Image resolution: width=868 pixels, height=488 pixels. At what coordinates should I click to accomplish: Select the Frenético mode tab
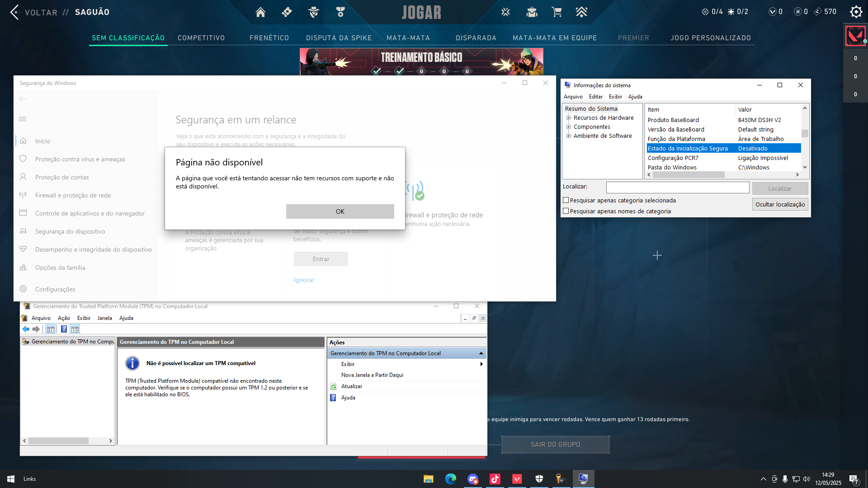pos(269,38)
